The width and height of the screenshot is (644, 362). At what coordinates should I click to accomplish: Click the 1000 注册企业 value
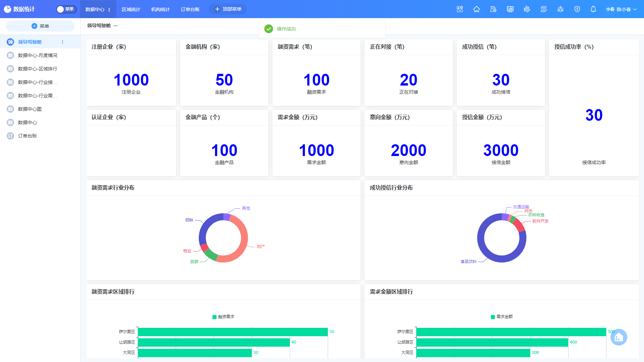click(x=131, y=80)
